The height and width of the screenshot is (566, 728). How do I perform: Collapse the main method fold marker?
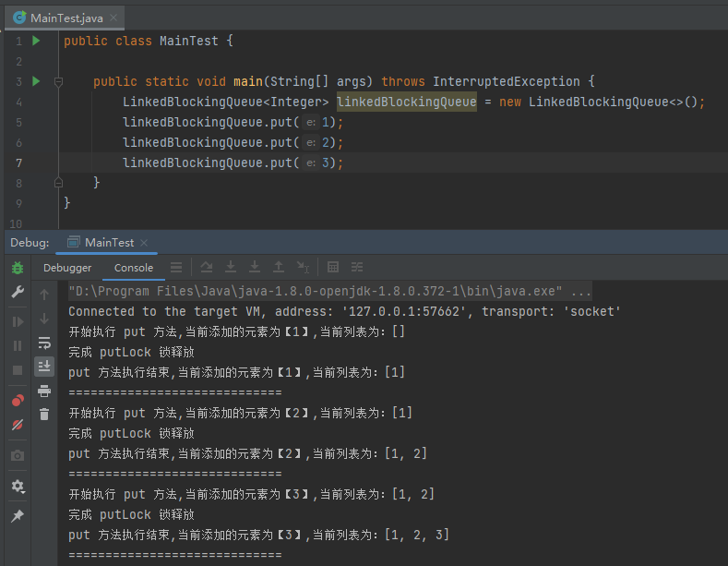(x=58, y=82)
